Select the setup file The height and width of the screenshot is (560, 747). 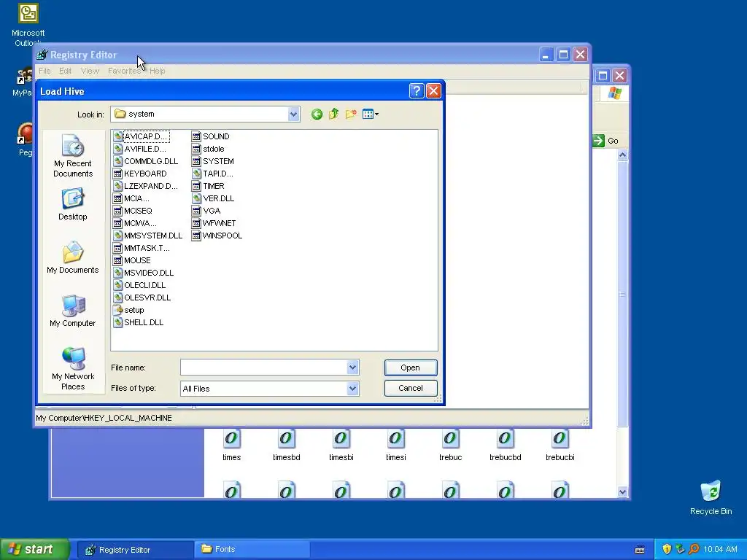click(x=128, y=310)
